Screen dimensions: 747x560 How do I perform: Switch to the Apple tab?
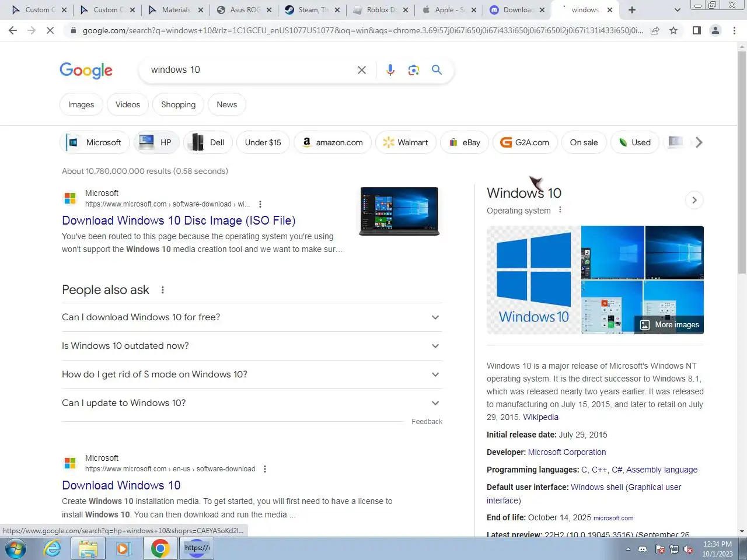point(449,10)
